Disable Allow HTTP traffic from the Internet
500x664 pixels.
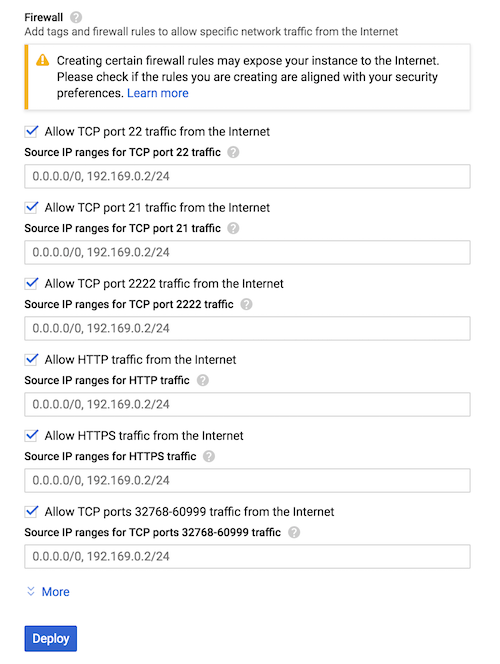(31, 360)
